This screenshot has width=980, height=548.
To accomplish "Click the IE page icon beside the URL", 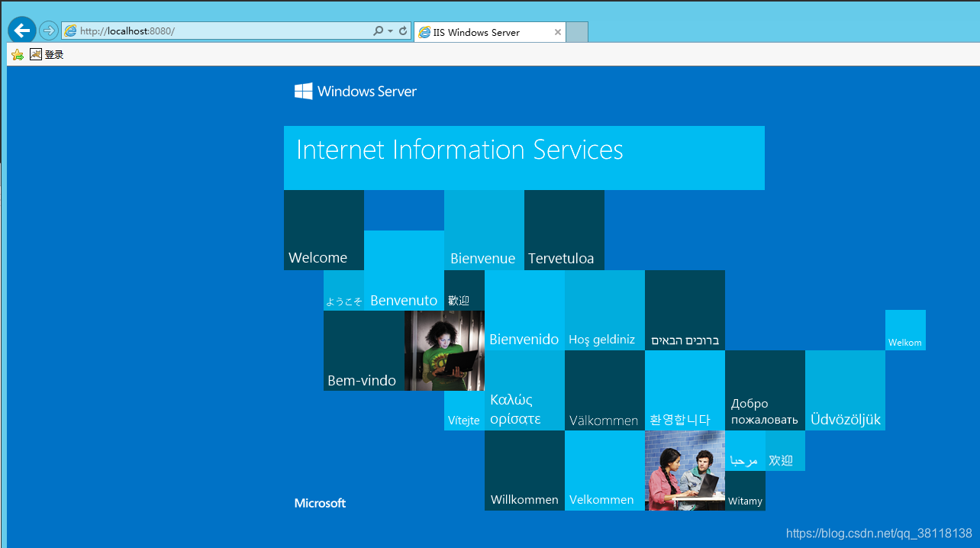I will point(70,31).
